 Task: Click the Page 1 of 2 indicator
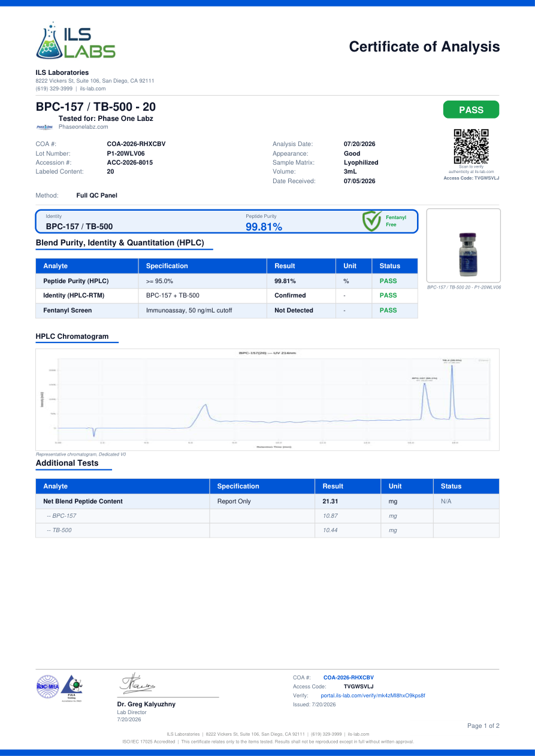point(483,726)
